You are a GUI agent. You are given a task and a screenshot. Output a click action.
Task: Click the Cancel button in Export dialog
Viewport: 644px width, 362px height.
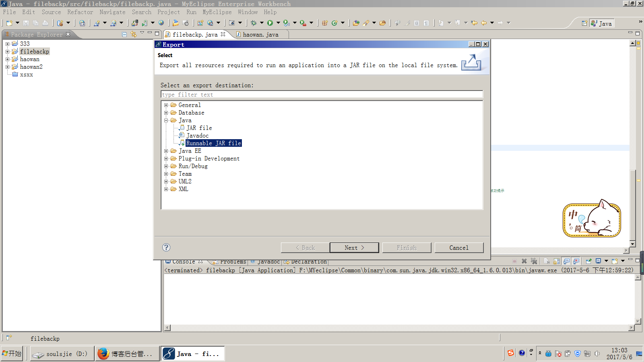pos(459,248)
